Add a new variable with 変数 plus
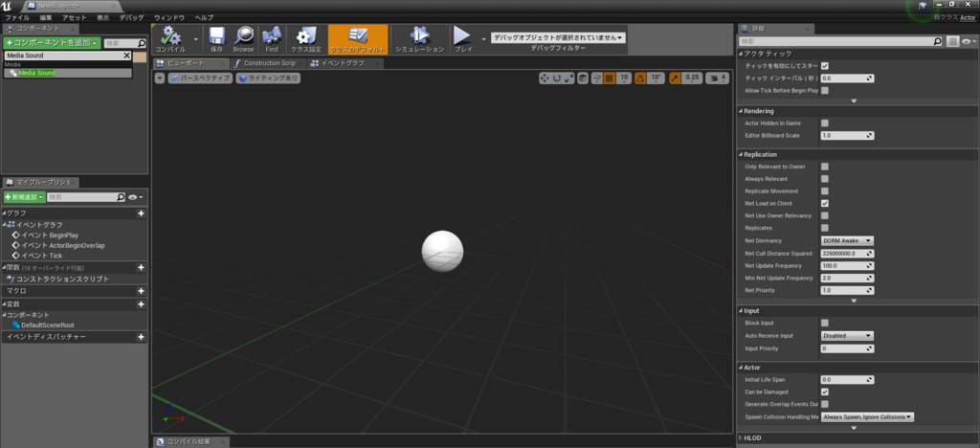The image size is (980, 448). (x=142, y=304)
